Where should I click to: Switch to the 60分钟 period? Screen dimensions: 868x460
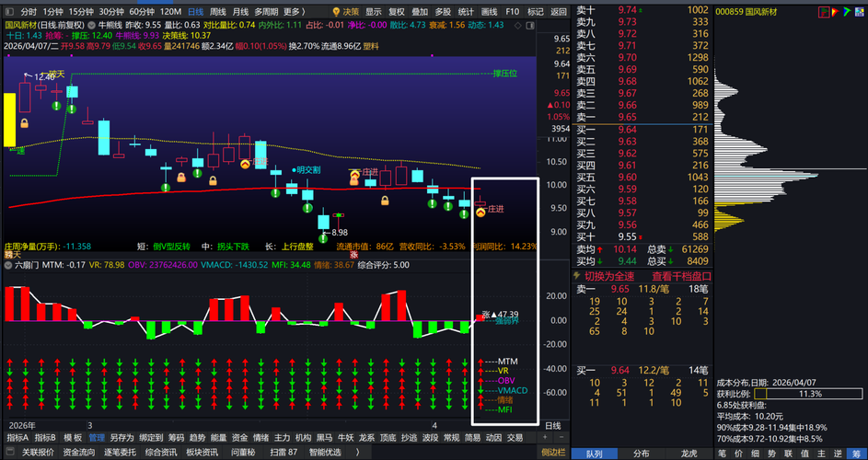click(x=142, y=12)
